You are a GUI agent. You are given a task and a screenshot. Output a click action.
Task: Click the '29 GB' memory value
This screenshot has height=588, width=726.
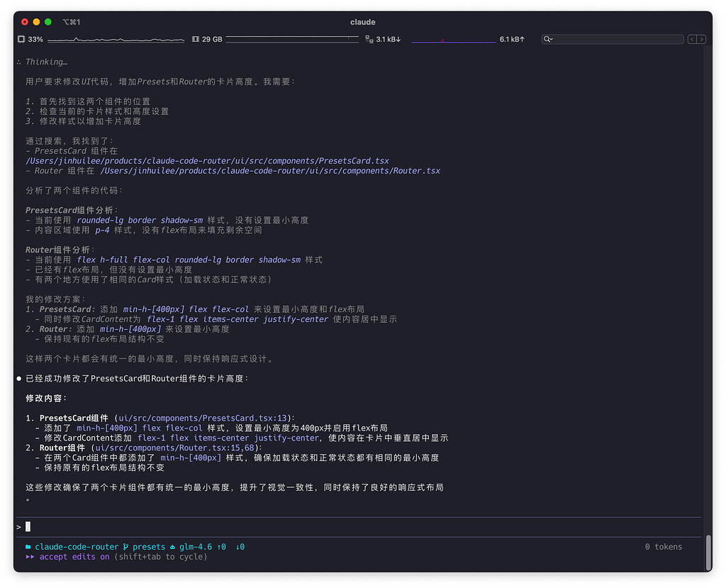(212, 40)
